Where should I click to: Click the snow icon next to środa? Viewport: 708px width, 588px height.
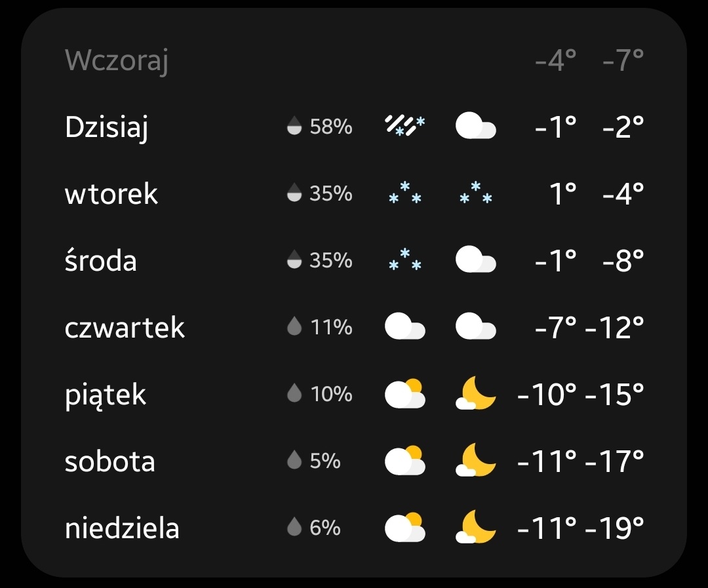click(x=404, y=260)
